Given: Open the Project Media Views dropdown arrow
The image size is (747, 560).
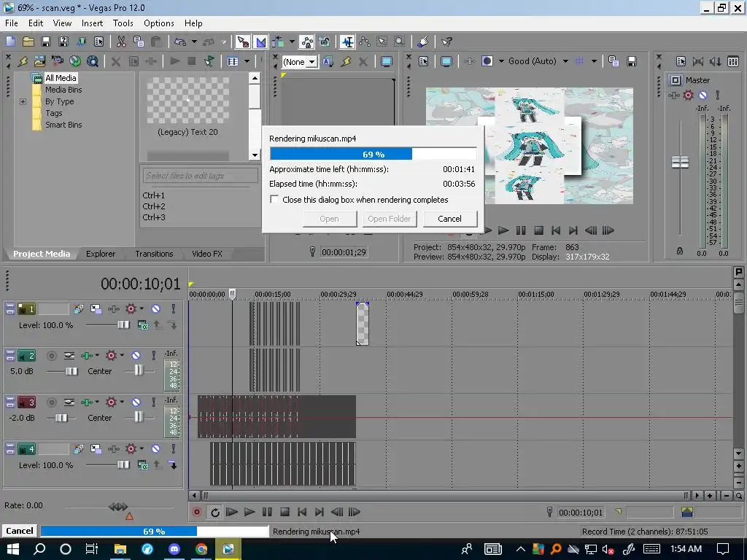Looking at the screenshot, I should point(247,61).
